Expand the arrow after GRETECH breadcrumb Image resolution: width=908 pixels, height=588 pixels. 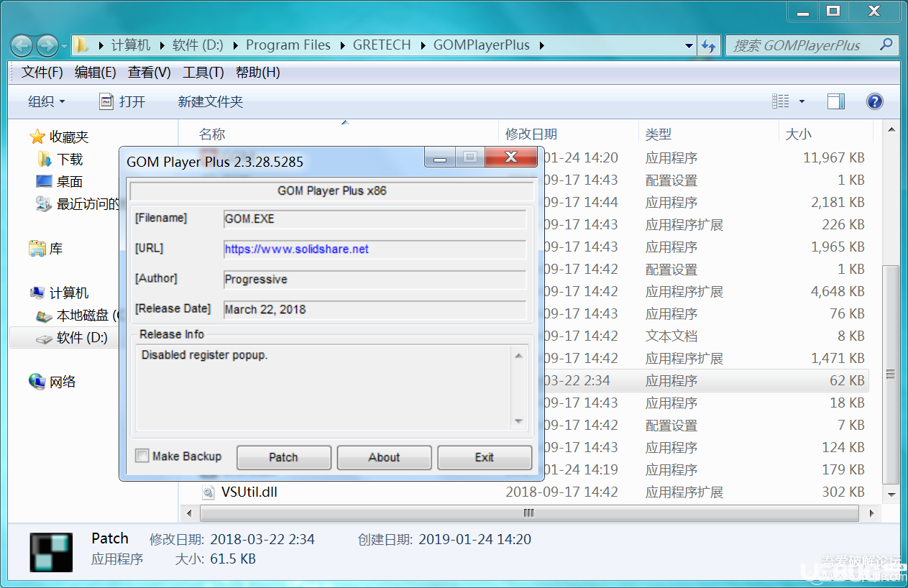[x=422, y=45]
